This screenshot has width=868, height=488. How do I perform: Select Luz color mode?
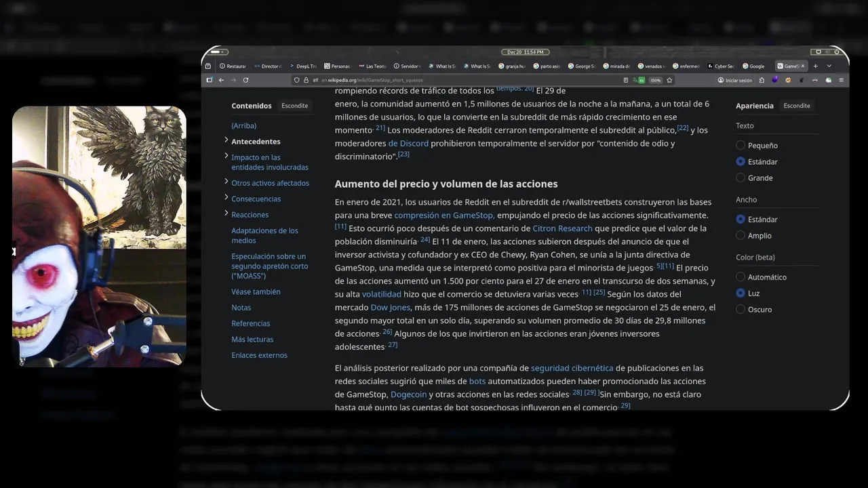tap(741, 293)
